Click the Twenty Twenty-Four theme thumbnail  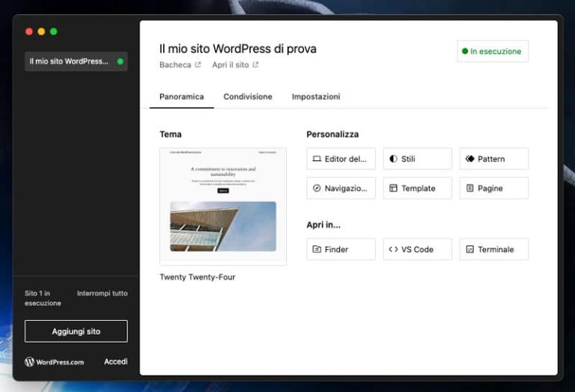click(x=223, y=206)
